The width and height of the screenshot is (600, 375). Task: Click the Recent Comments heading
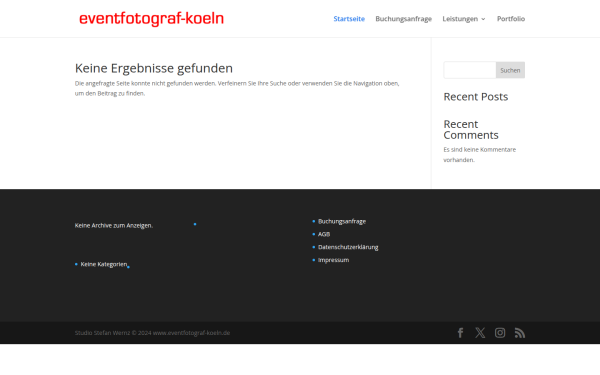(471, 130)
